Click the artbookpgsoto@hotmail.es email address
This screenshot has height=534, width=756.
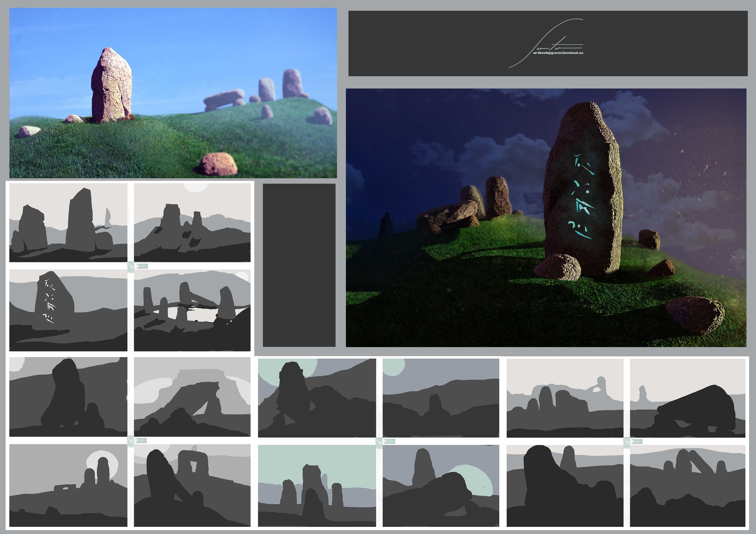[558, 53]
